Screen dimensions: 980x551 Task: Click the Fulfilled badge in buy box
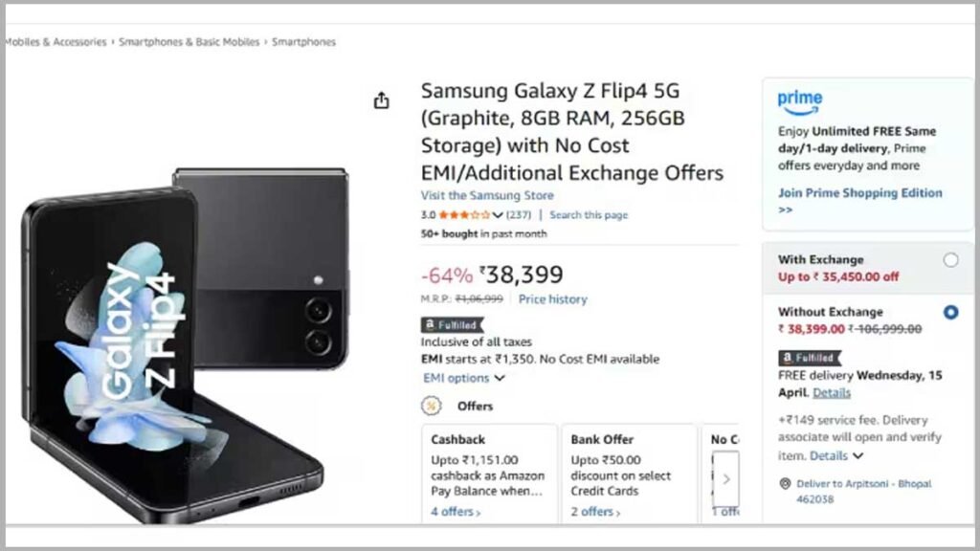coord(808,358)
